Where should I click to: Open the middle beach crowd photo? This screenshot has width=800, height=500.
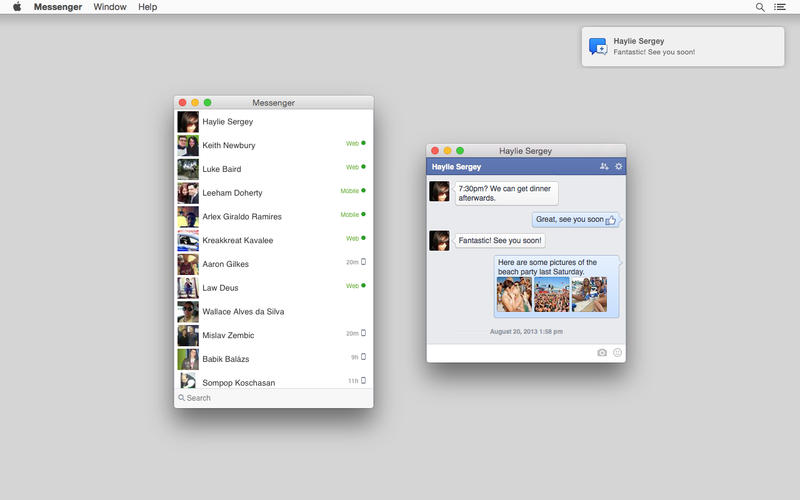(552, 295)
